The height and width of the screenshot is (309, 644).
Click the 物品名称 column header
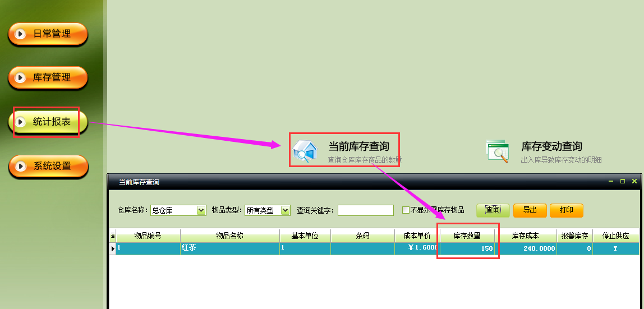pyautogui.click(x=229, y=236)
